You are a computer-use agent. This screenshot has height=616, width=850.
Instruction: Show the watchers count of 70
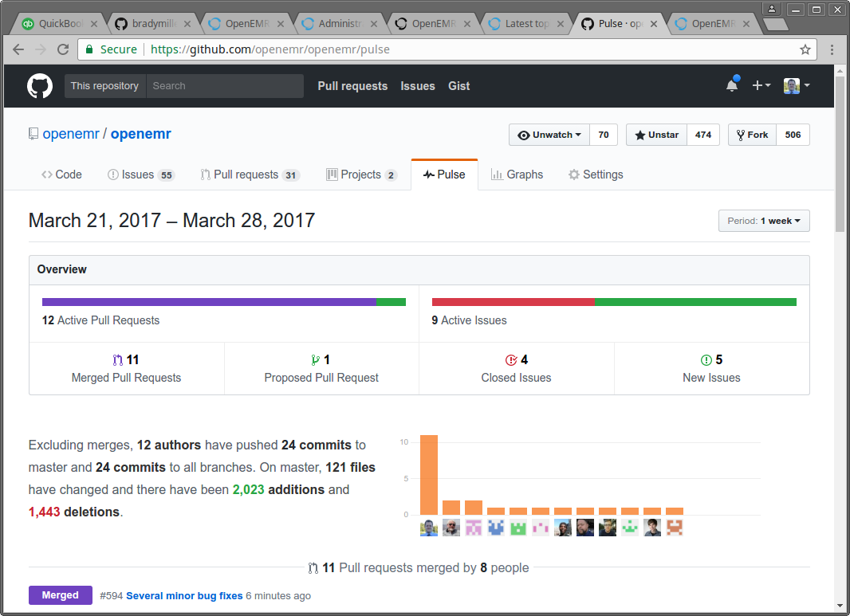604,135
